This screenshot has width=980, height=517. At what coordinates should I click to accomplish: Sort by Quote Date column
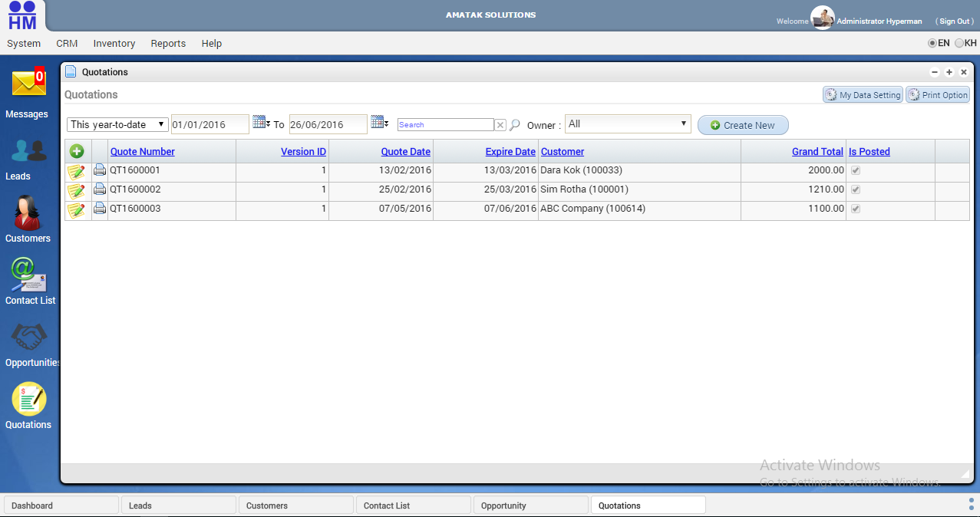coord(406,152)
